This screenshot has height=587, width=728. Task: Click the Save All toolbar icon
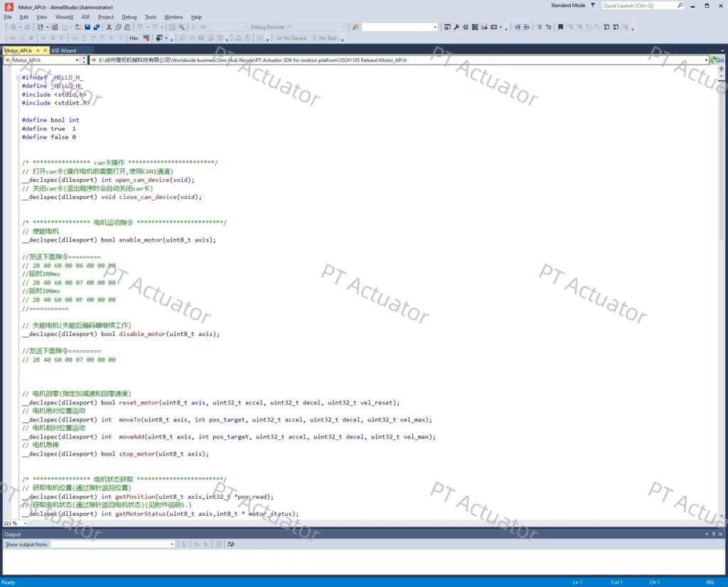[96, 27]
